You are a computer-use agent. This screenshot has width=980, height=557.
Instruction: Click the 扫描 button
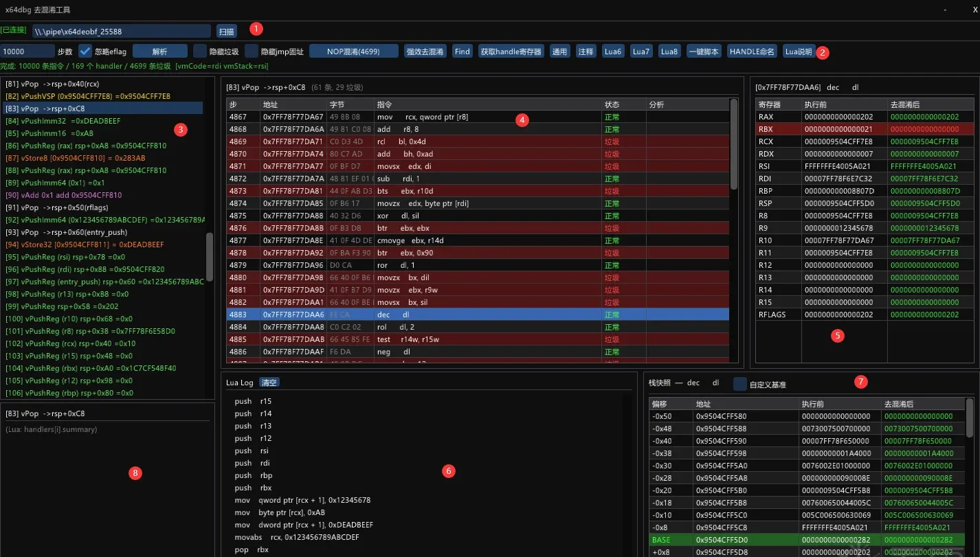click(x=226, y=31)
